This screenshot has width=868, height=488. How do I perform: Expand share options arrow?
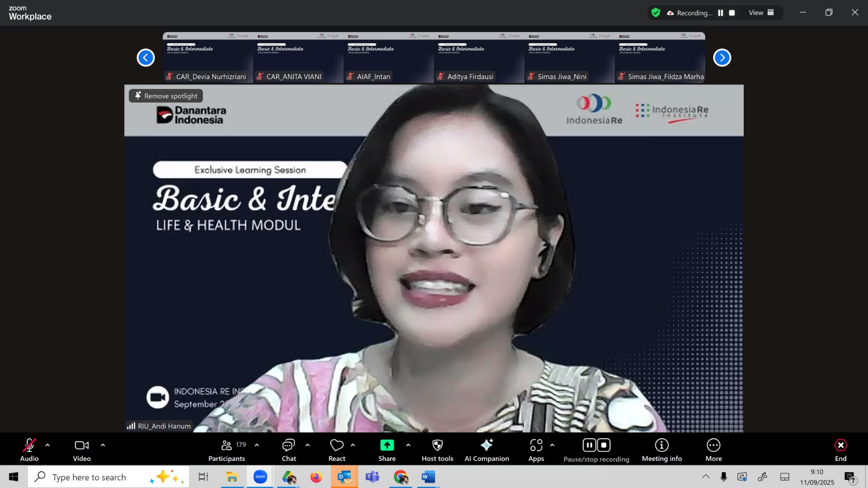tap(408, 445)
